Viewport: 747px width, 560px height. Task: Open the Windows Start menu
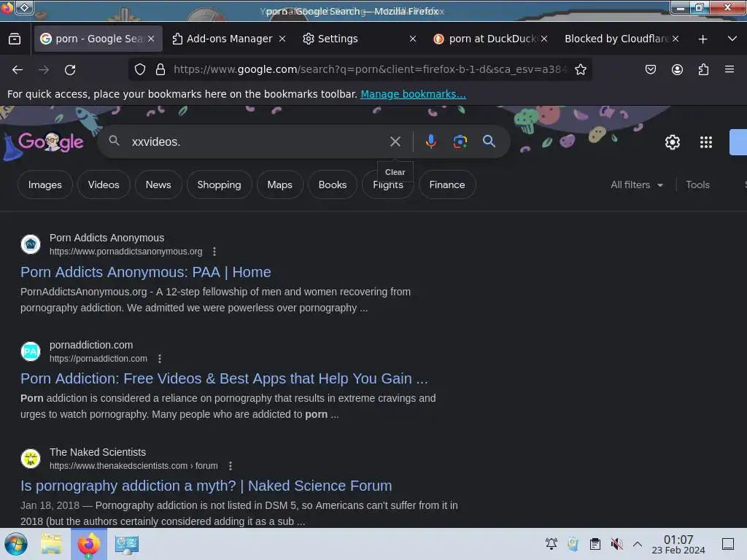16,544
